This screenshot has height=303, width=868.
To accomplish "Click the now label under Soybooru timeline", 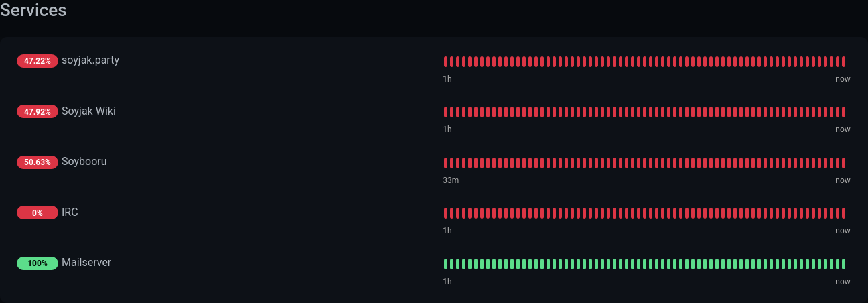I will click(843, 180).
